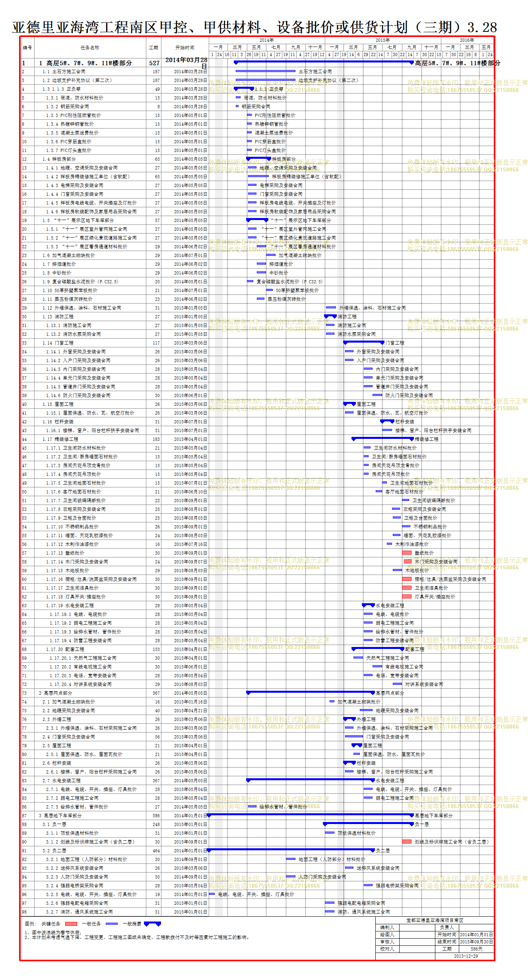Image resolution: width=528 pixels, height=980 pixels.
Task: Select the 2016年 year header in the timeline
Action: pos(467,40)
